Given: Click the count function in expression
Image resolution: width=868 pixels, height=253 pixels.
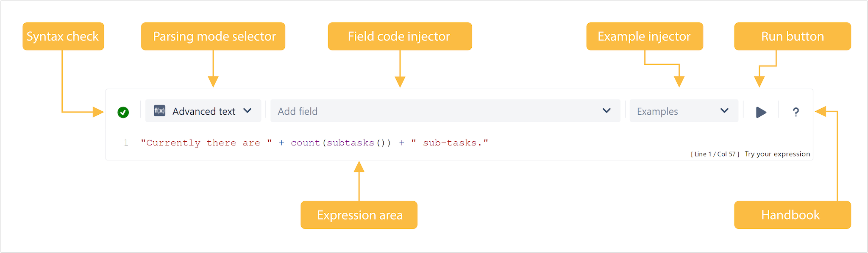Looking at the screenshot, I should 306,143.
